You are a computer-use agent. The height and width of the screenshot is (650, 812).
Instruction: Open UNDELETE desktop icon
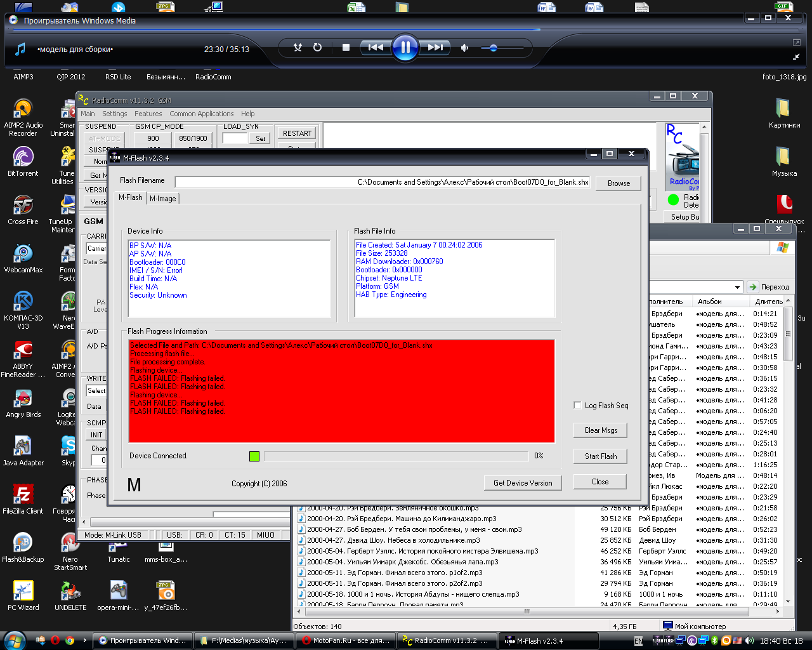coord(70,596)
